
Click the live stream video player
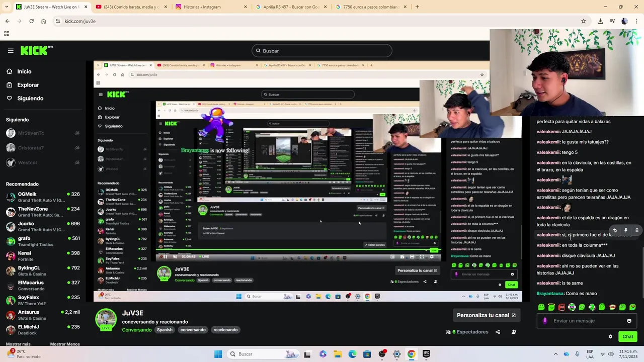coord(308,181)
